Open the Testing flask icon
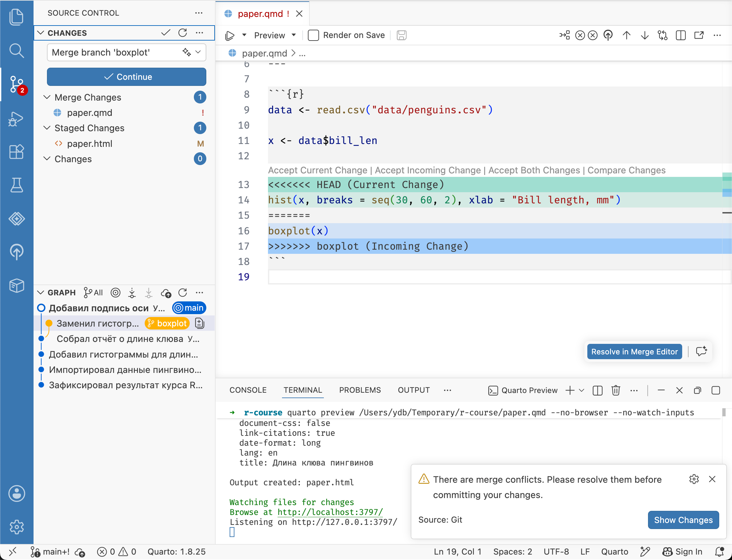The image size is (732, 560). pyautogui.click(x=16, y=185)
